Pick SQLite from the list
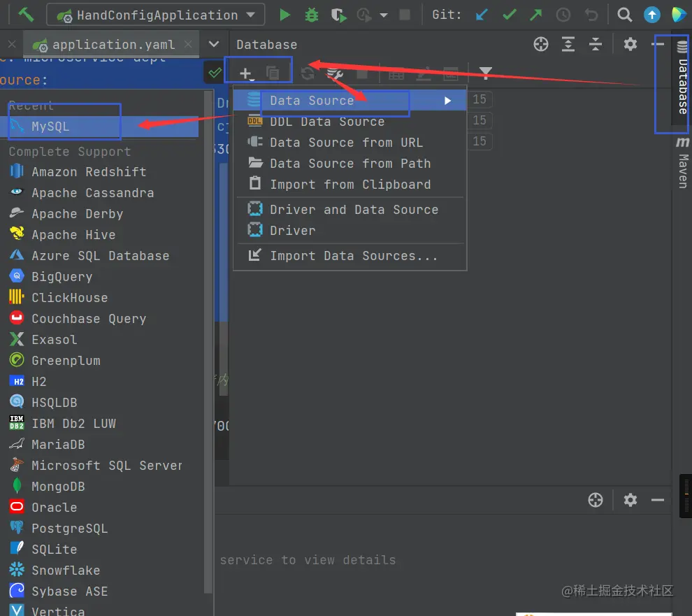This screenshot has width=692, height=616. click(x=99, y=549)
